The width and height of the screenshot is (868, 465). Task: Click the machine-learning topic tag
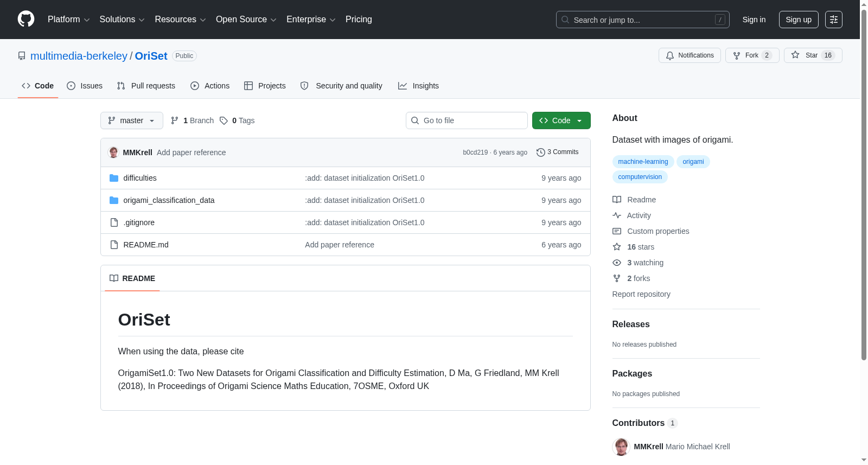pyautogui.click(x=643, y=162)
